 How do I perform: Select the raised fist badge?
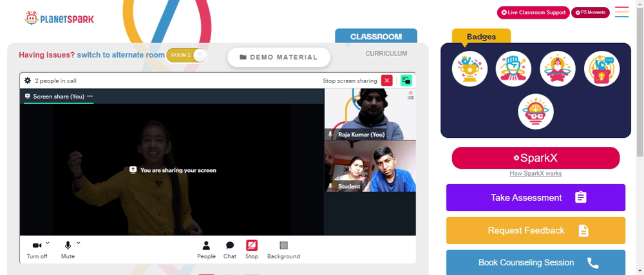tap(513, 68)
